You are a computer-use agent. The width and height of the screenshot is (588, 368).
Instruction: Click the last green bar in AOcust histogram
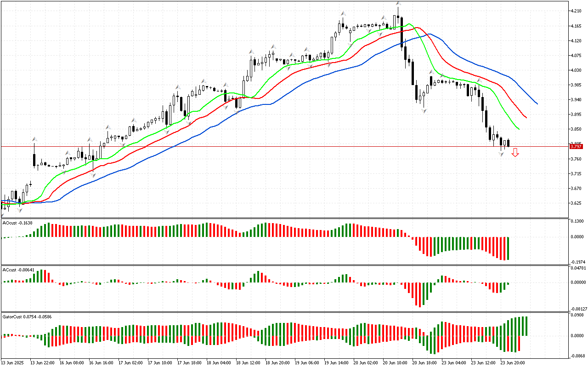click(x=509, y=248)
